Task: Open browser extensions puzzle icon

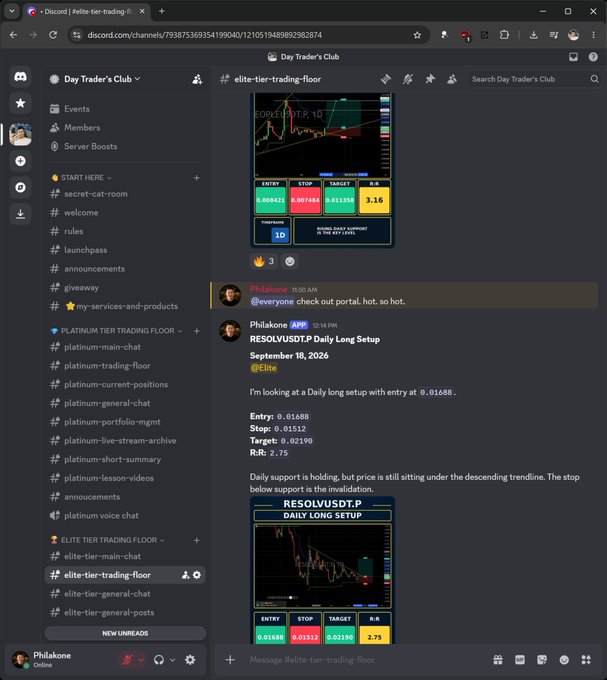Action: click(x=504, y=35)
